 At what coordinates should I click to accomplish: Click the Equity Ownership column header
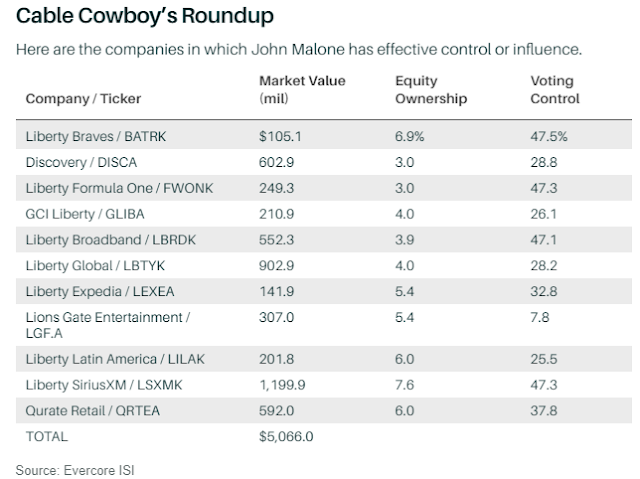tap(432, 90)
